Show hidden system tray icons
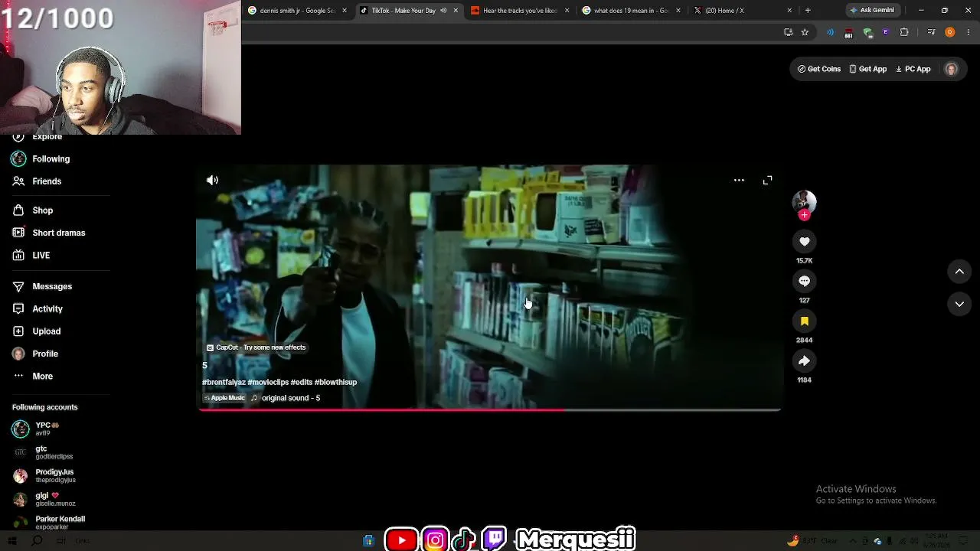 pyautogui.click(x=853, y=541)
